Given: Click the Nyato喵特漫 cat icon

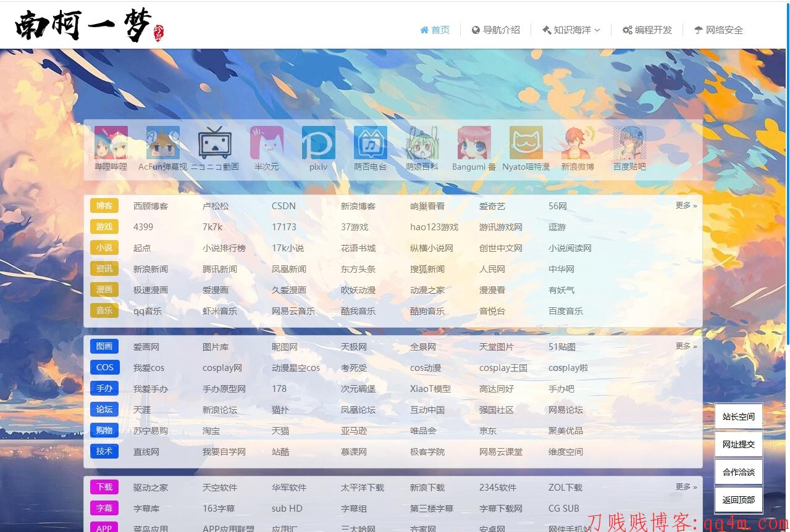Looking at the screenshot, I should [526, 143].
